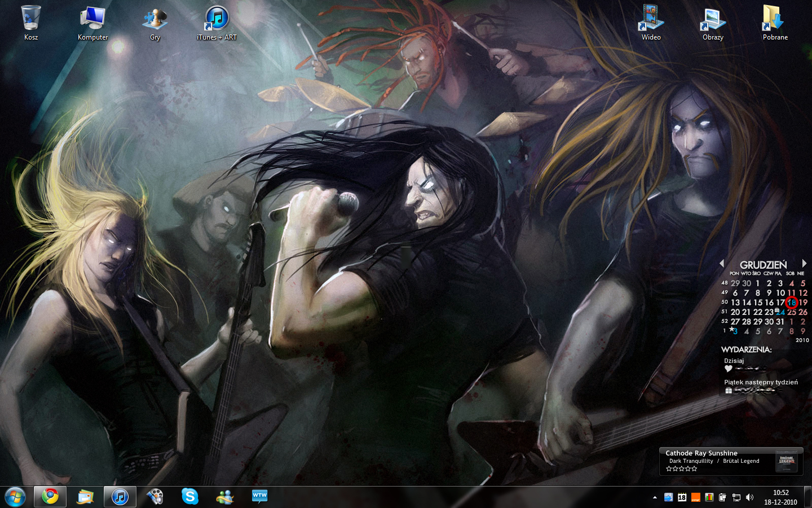Select circled day 18 in calendar

point(791,303)
